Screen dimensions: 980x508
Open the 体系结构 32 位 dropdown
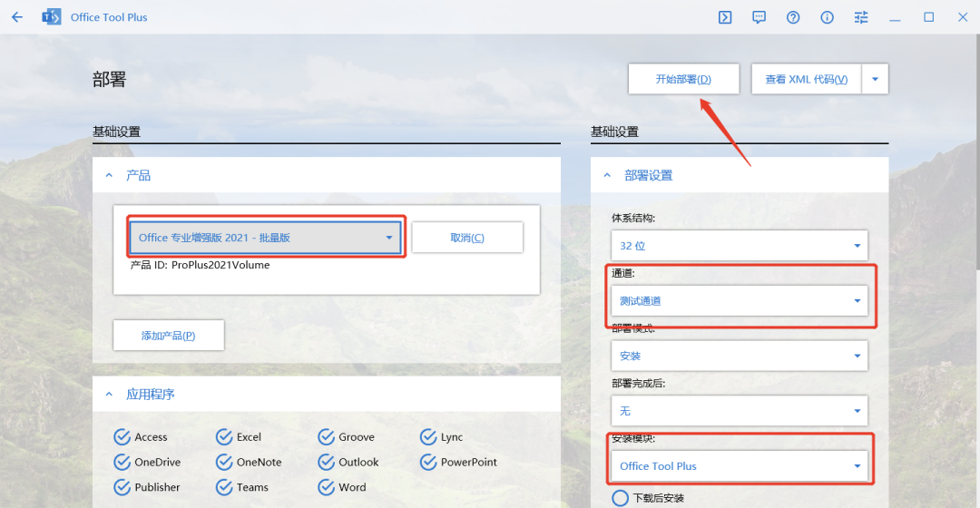click(740, 246)
